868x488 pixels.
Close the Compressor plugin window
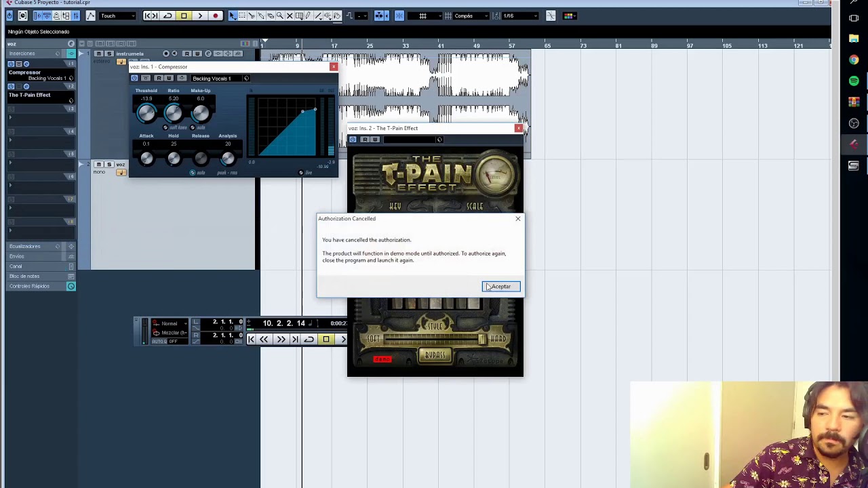[333, 66]
